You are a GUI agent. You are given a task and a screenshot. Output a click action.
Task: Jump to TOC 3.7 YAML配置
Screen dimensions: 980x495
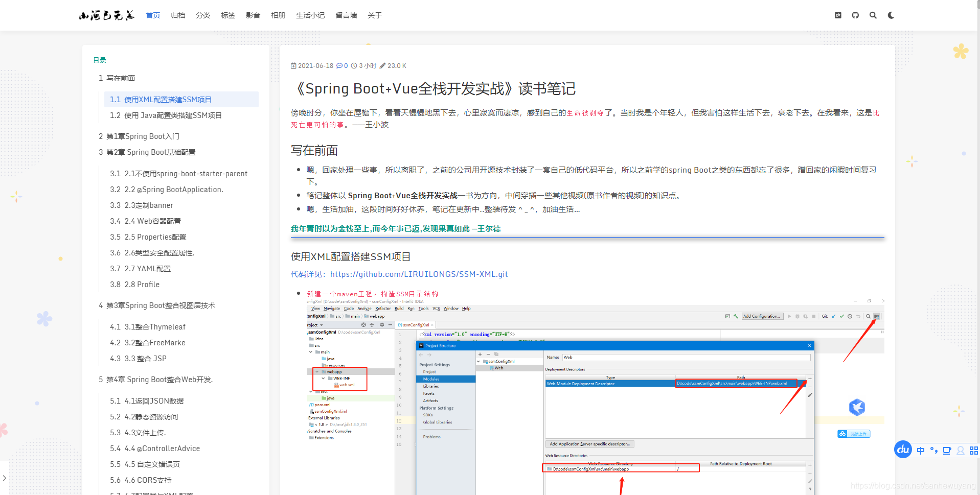[x=140, y=269]
